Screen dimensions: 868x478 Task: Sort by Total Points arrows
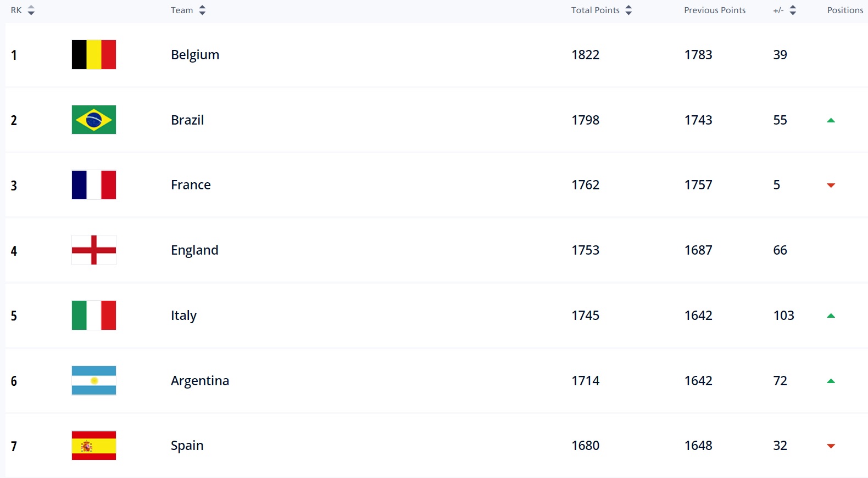(x=628, y=10)
